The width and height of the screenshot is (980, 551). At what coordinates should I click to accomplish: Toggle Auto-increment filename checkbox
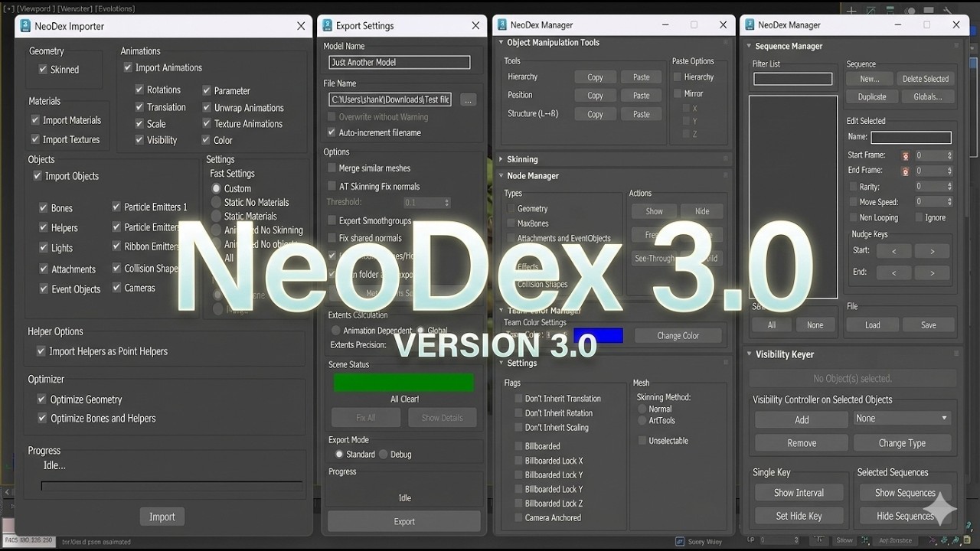pyautogui.click(x=332, y=132)
